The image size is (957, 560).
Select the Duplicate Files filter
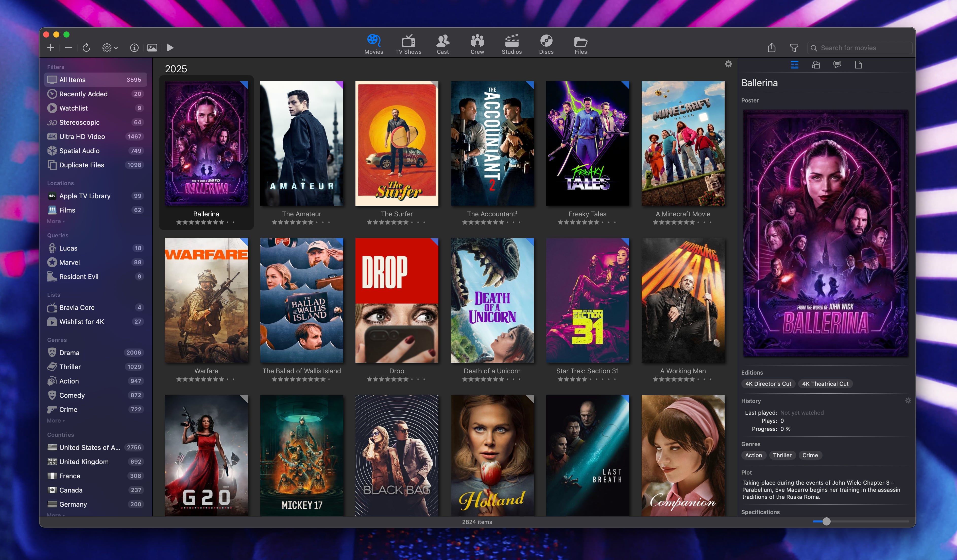coord(95,165)
